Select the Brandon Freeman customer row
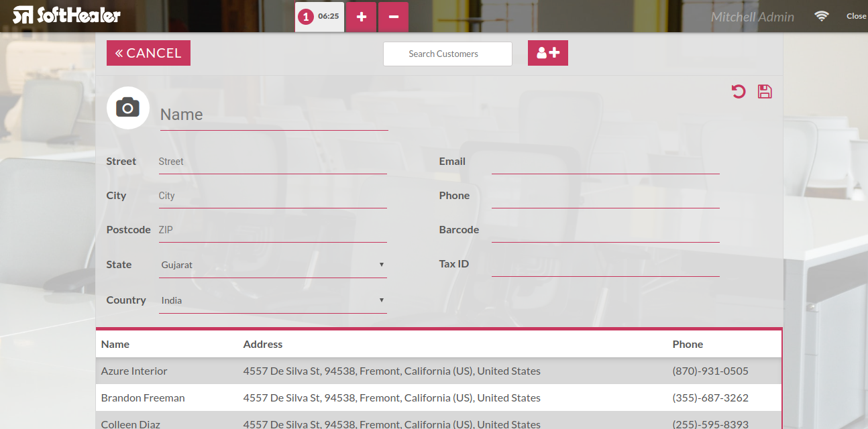This screenshot has width=868, height=429. tap(439, 397)
